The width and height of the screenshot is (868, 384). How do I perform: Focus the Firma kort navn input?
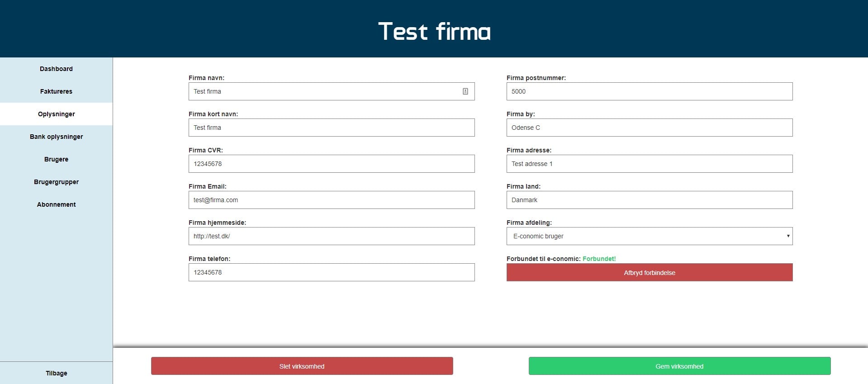331,128
